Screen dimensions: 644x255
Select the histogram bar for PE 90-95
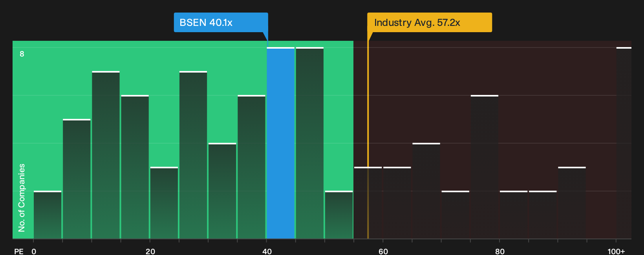tap(572, 203)
